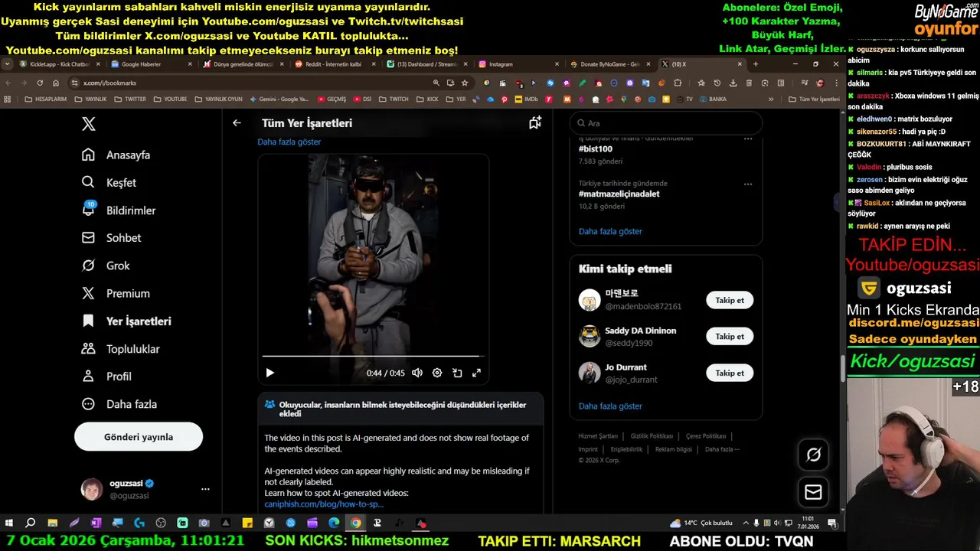Click the browser home button
This screenshot has width=980, height=551.
point(56,83)
